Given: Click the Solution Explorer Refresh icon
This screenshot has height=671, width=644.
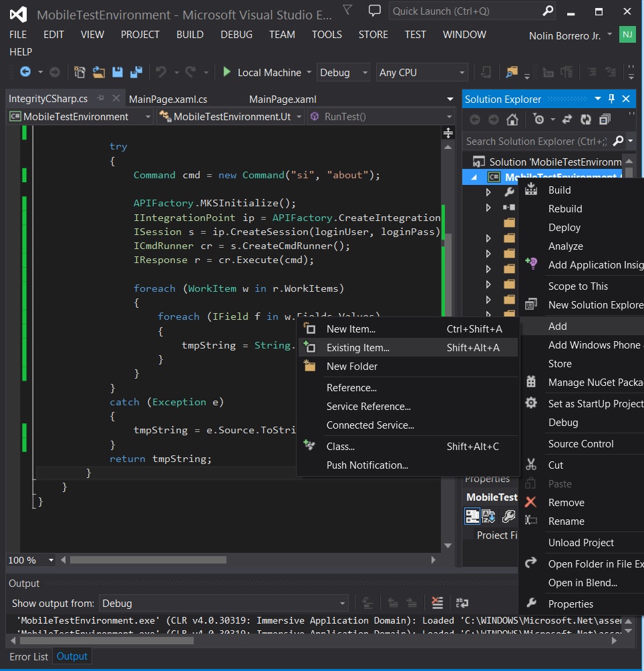Looking at the screenshot, I should click(x=586, y=120).
